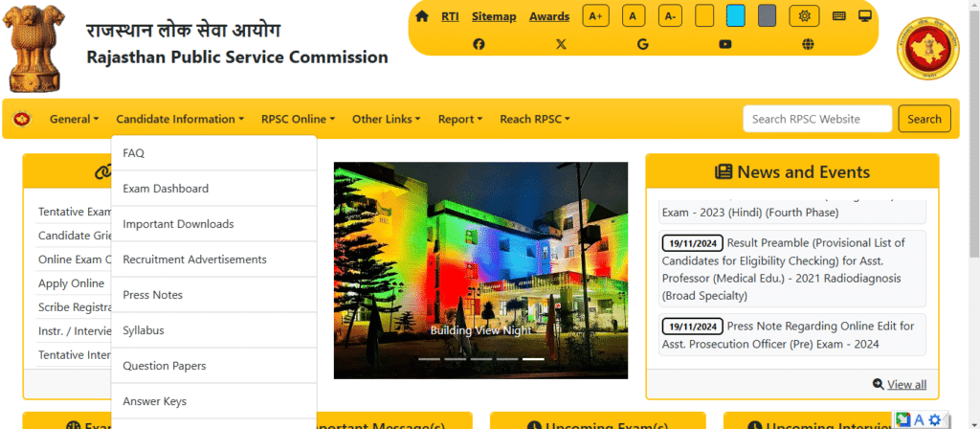Screen dimensions: 980x429
Task: Select Exam Dashboard from the menu
Action: pyautogui.click(x=166, y=189)
